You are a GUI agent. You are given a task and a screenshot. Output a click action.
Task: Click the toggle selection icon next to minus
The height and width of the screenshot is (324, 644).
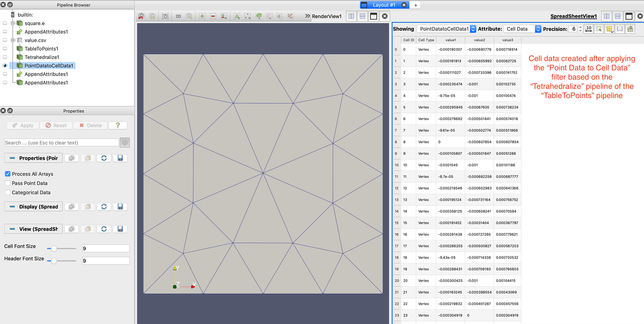(224, 16)
